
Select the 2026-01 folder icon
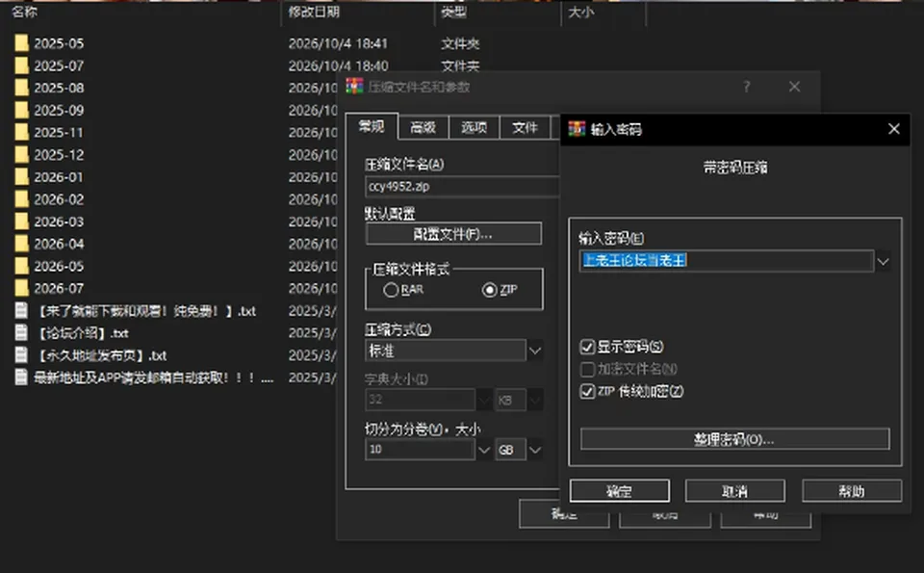[x=22, y=177]
